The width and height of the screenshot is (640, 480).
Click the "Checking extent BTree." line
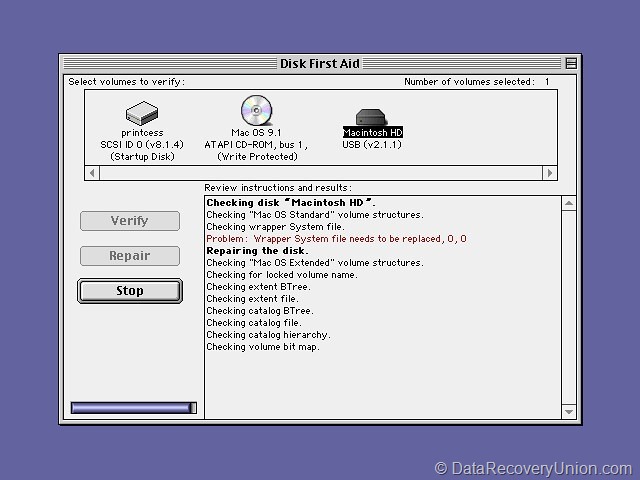tap(258, 287)
